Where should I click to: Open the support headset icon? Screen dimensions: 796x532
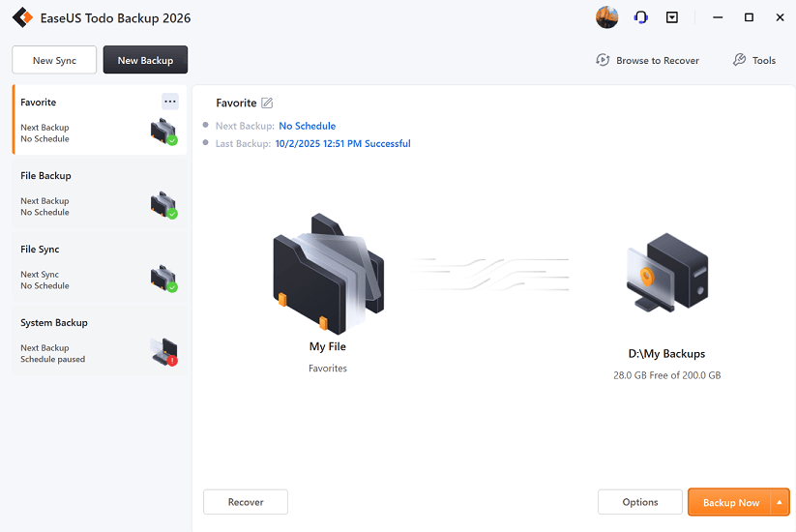(x=640, y=17)
